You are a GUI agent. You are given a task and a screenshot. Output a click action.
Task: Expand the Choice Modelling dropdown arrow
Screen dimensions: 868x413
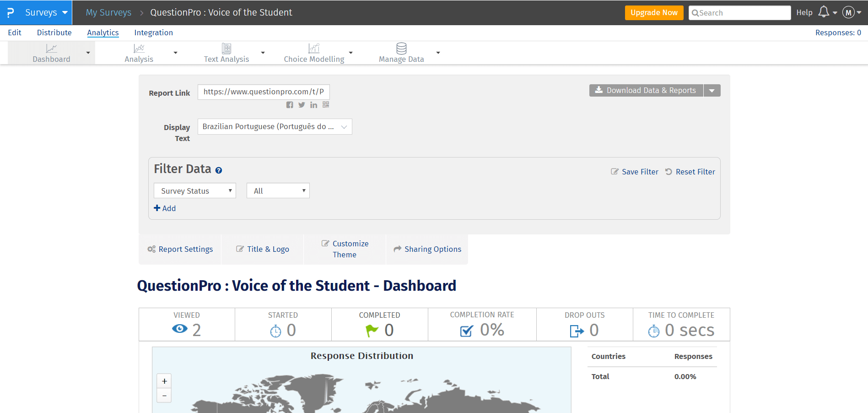coord(350,53)
